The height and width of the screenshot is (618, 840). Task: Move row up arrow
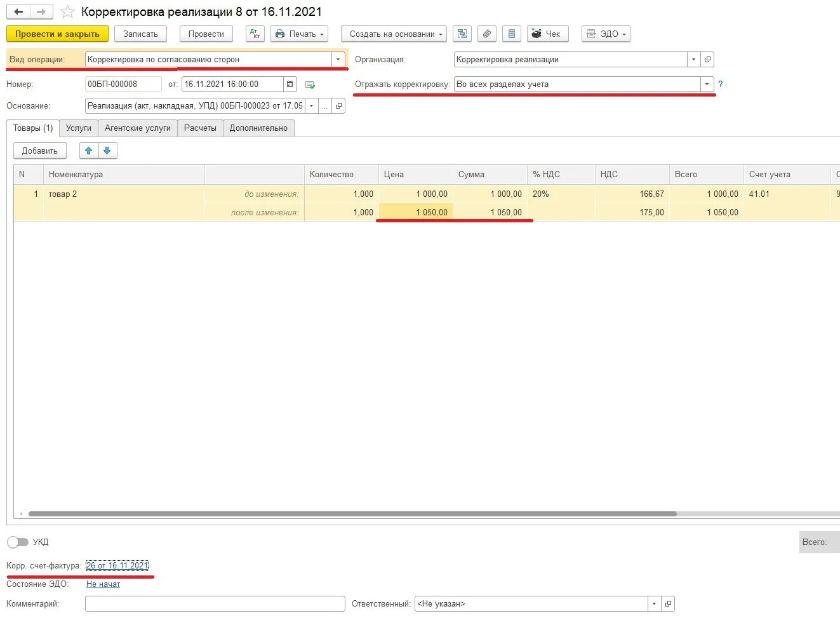click(x=89, y=151)
